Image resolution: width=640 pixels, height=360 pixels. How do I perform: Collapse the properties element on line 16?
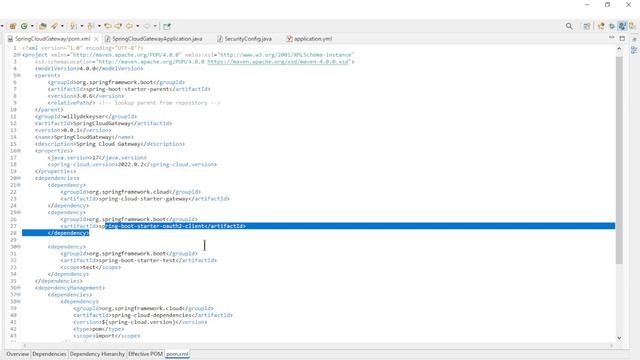(19, 151)
